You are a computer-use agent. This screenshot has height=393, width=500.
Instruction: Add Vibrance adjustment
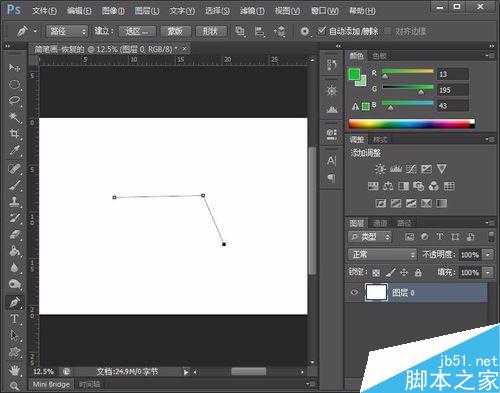[442, 169]
